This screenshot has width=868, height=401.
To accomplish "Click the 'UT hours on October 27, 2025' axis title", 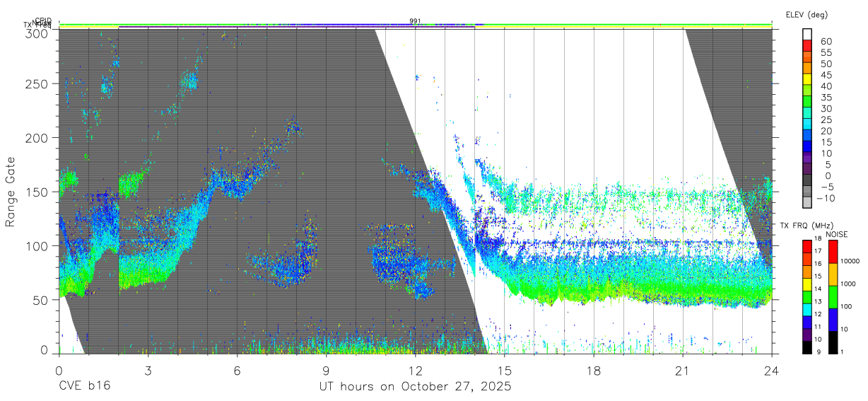I will click(x=414, y=387).
